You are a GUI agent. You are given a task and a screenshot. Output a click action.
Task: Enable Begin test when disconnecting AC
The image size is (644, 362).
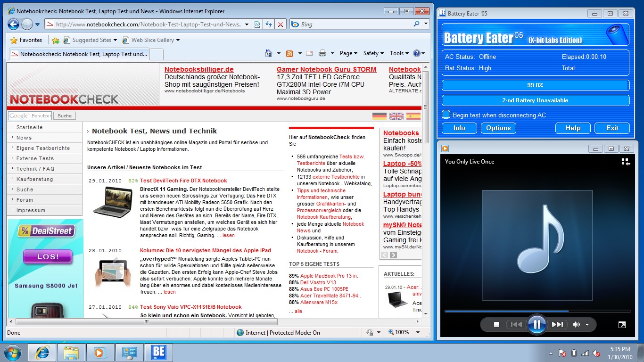pyautogui.click(x=446, y=115)
